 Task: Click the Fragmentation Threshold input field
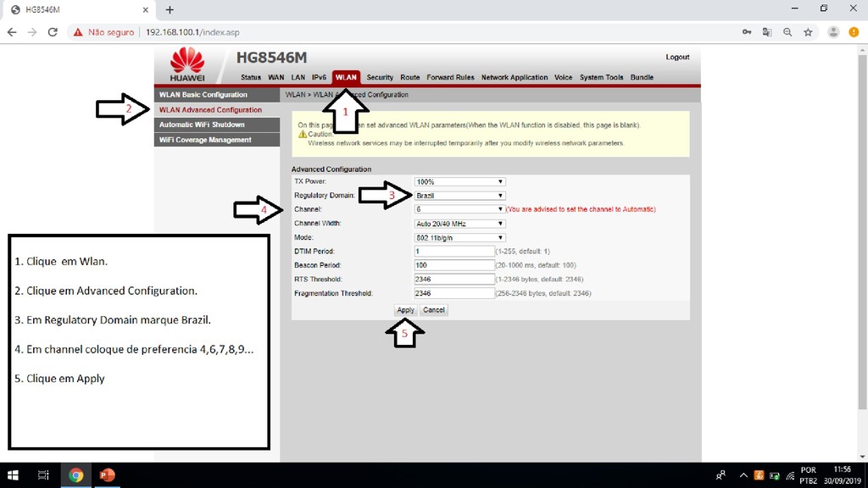click(454, 293)
